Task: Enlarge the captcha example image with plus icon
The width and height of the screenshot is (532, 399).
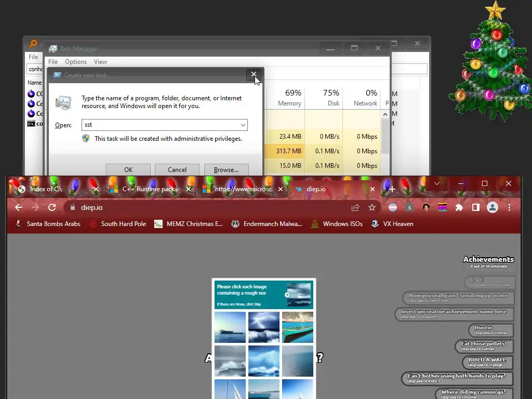Action: [x=287, y=295]
